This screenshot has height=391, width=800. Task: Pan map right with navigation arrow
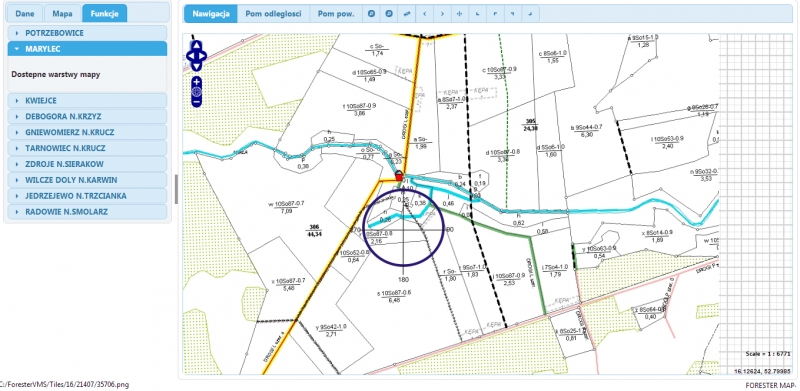coord(202,56)
